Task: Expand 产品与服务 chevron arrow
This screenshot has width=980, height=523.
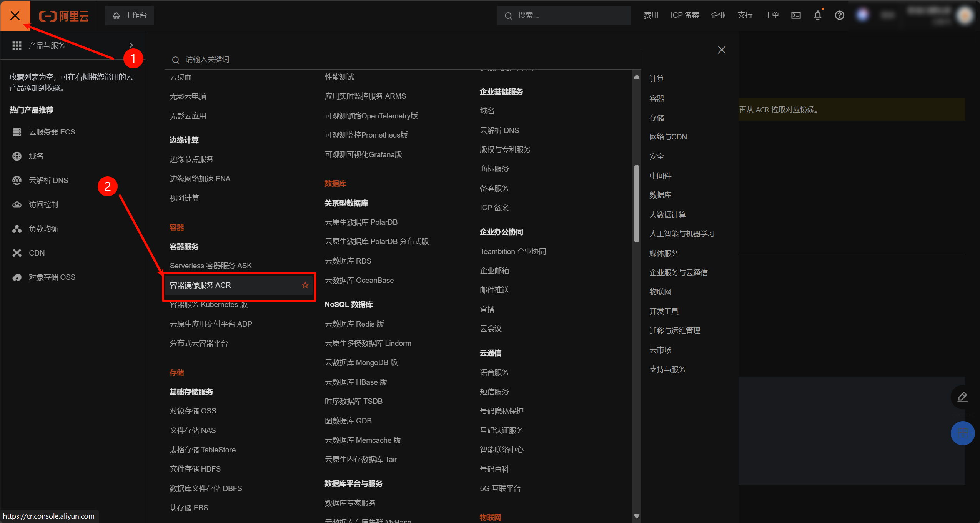Action: coord(131,45)
